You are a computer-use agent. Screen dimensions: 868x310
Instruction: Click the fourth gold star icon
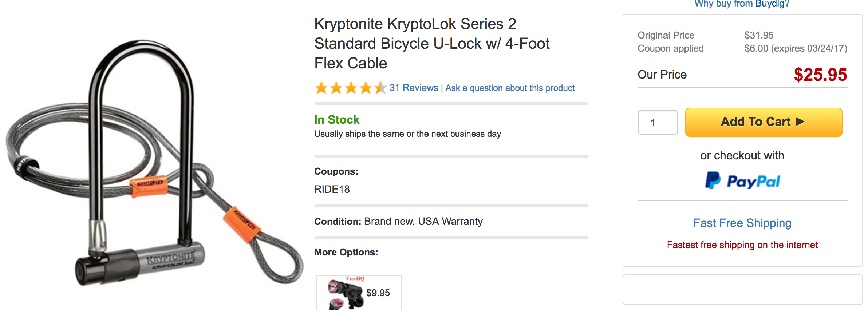tap(366, 87)
